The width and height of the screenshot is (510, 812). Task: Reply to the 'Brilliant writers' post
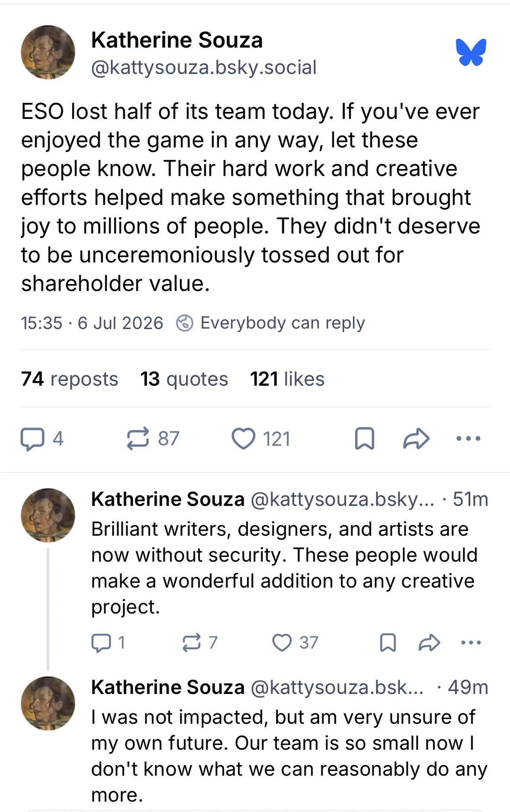point(108,643)
